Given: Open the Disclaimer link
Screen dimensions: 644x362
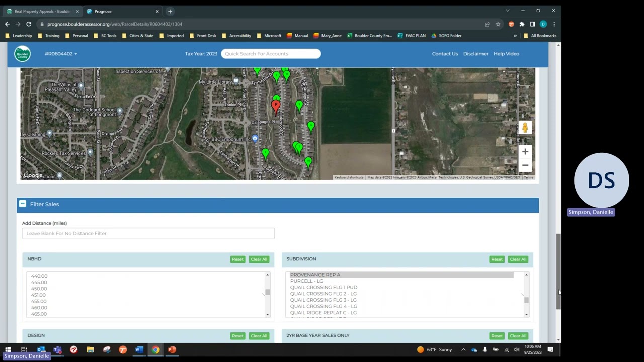Looking at the screenshot, I should 475,54.
